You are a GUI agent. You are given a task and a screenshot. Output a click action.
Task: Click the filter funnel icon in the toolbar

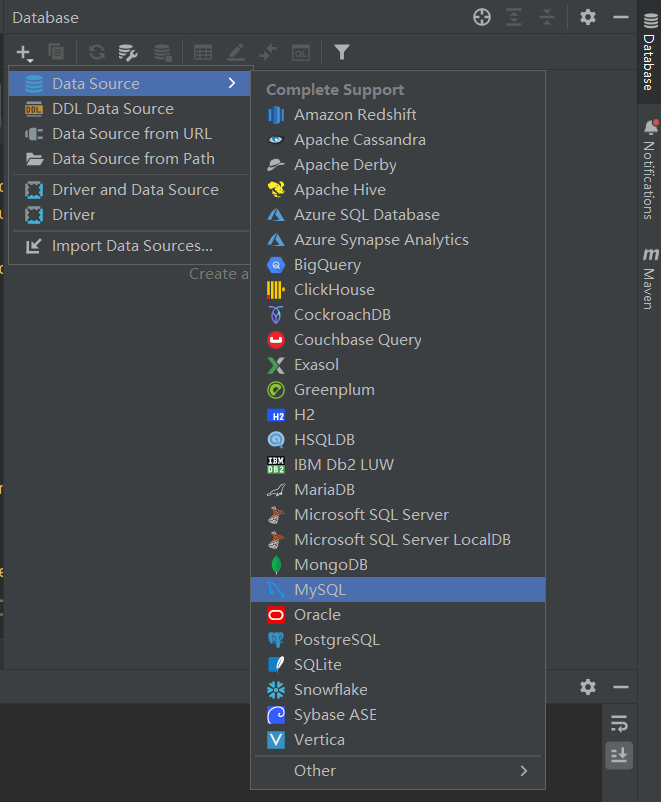click(342, 52)
